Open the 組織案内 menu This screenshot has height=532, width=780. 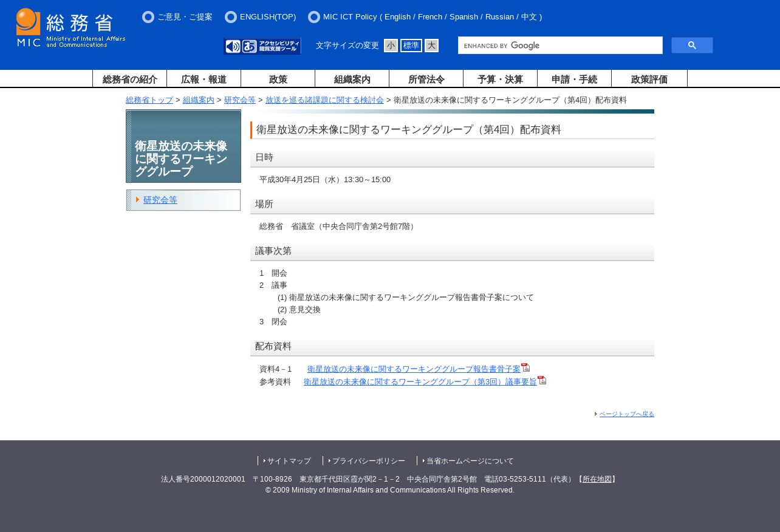[352, 79]
